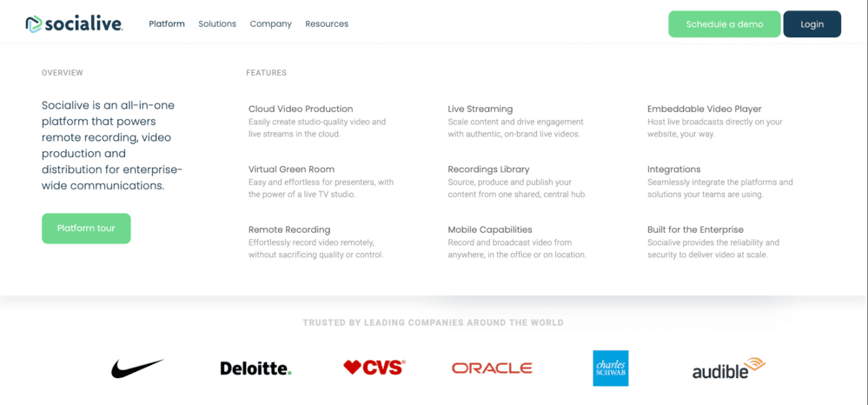Screen dimensions: 868x405
Task: Select Virtual Green Room feature
Action: coord(291,169)
